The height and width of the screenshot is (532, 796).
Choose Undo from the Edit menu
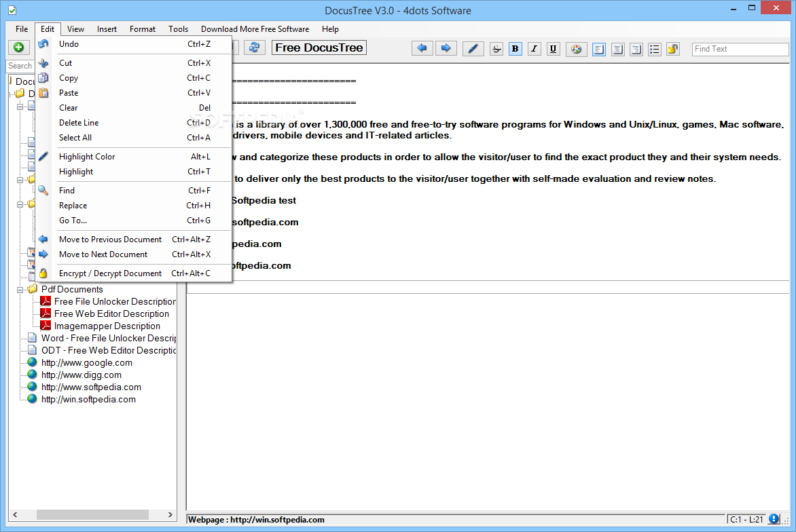[134, 44]
